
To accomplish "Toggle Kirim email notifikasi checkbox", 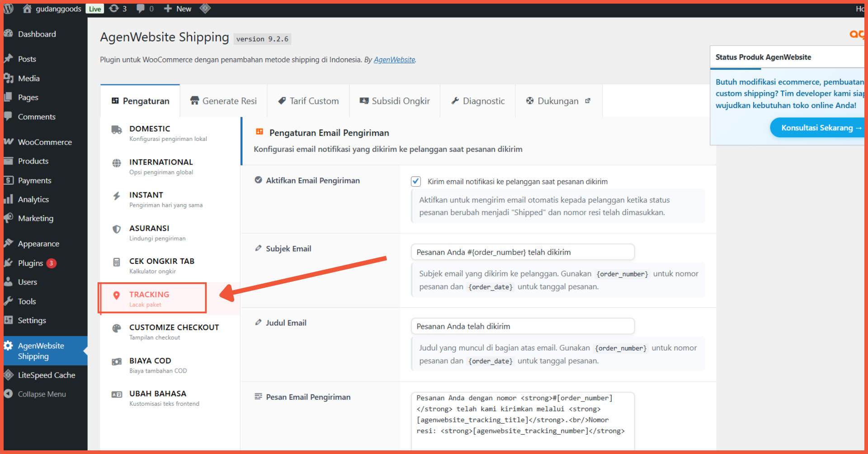I will tap(416, 181).
